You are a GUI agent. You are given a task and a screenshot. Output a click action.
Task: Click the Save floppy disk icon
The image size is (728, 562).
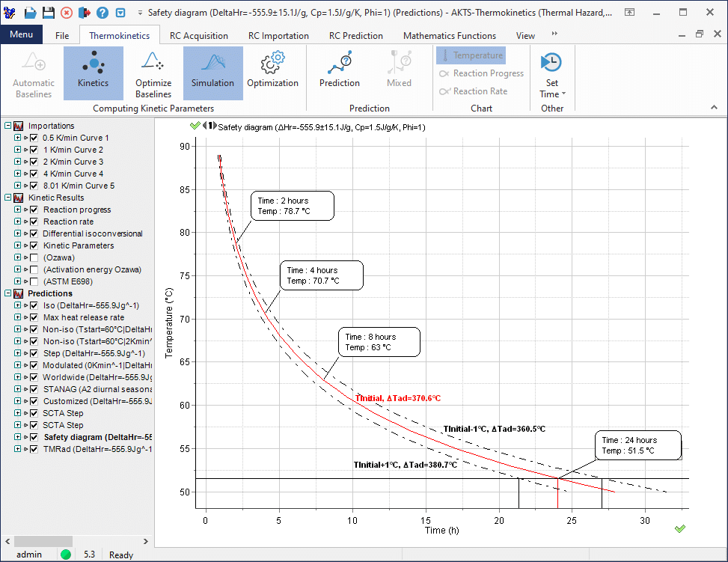click(x=48, y=13)
